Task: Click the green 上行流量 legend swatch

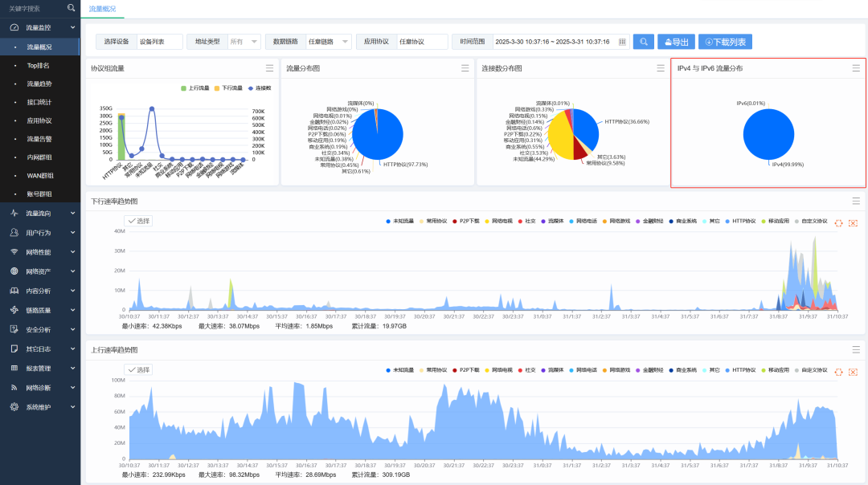Action: coord(184,88)
